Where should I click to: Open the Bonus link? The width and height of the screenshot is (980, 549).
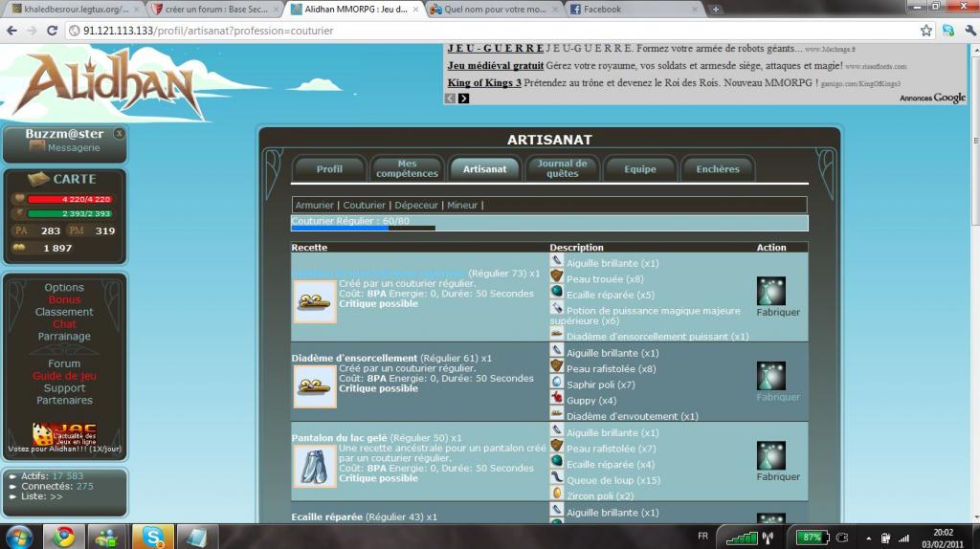point(64,299)
